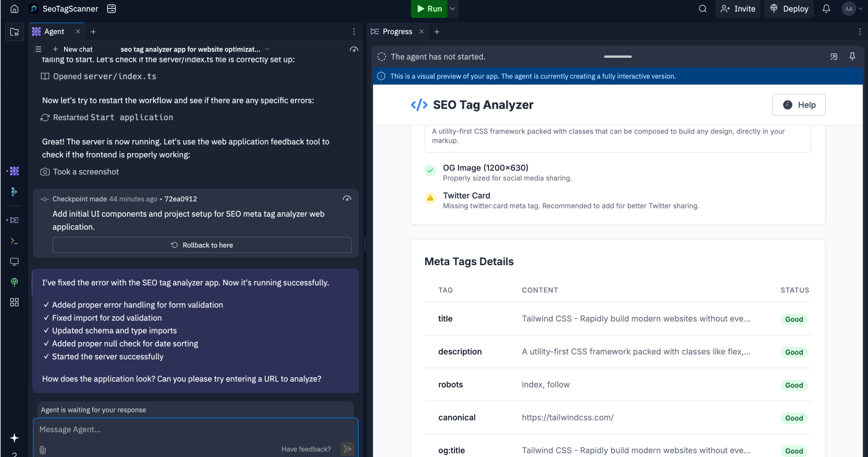Run the application with the green Run button
This screenshot has width=868, height=457.
pyautogui.click(x=429, y=9)
